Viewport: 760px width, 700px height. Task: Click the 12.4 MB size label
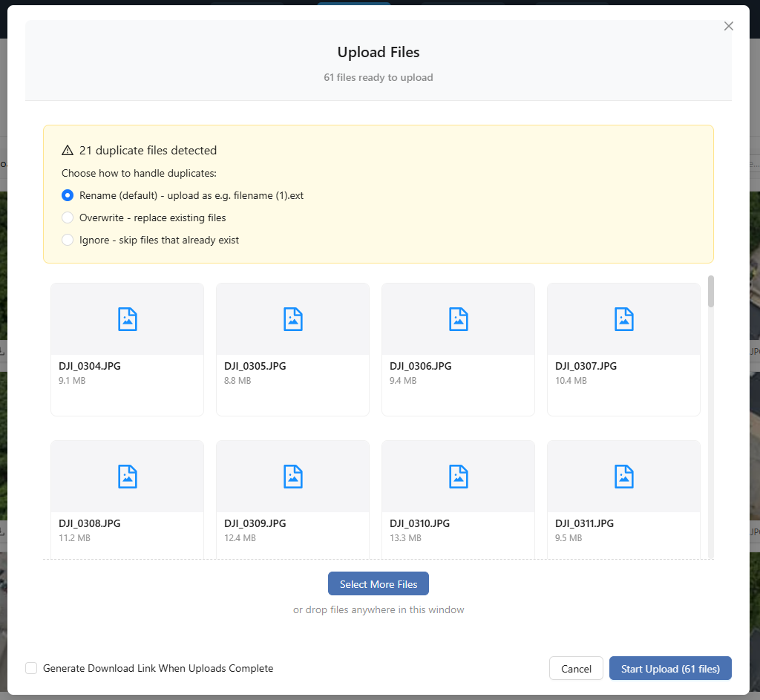click(x=240, y=538)
